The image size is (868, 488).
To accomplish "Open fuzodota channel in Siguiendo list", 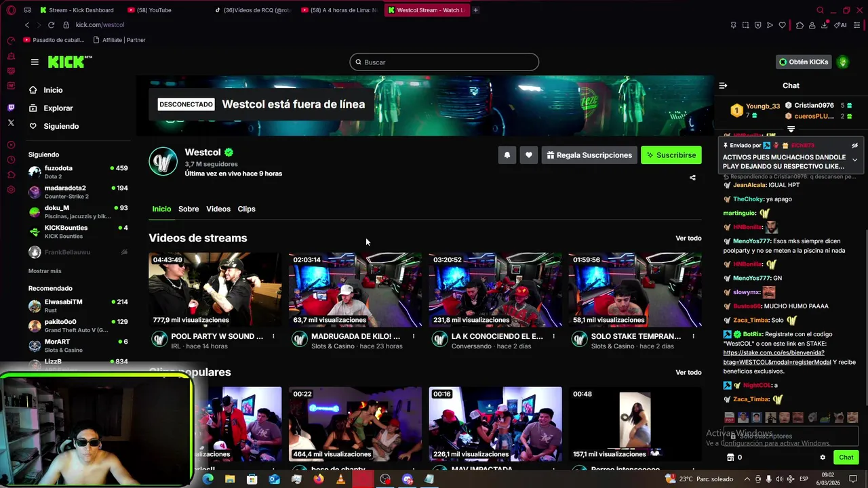I will pyautogui.click(x=78, y=171).
